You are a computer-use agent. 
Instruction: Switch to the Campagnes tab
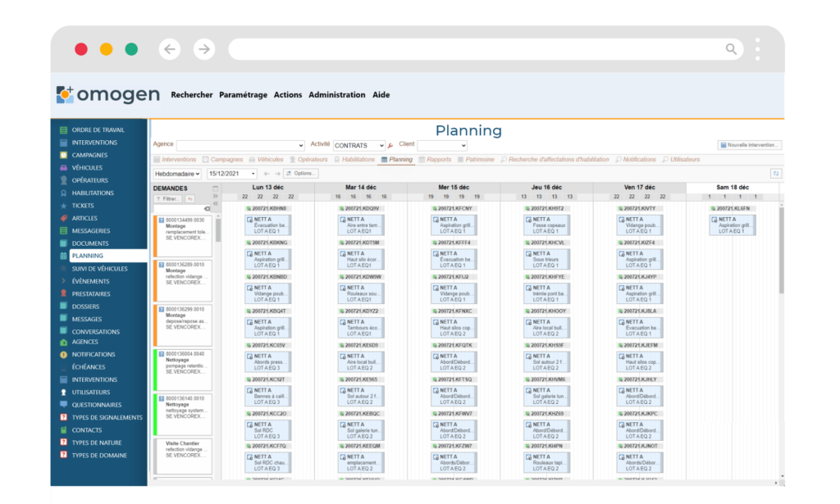222,160
